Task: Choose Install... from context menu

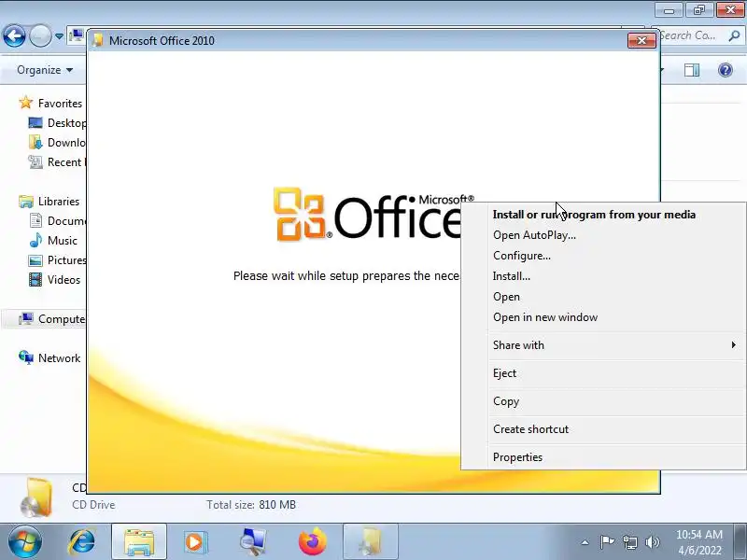Action: 511,276
